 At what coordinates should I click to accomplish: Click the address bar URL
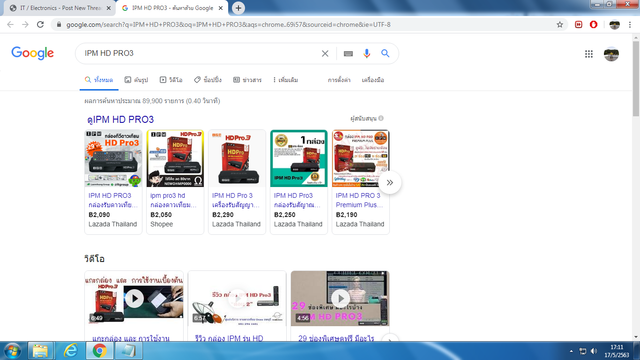pos(228,24)
